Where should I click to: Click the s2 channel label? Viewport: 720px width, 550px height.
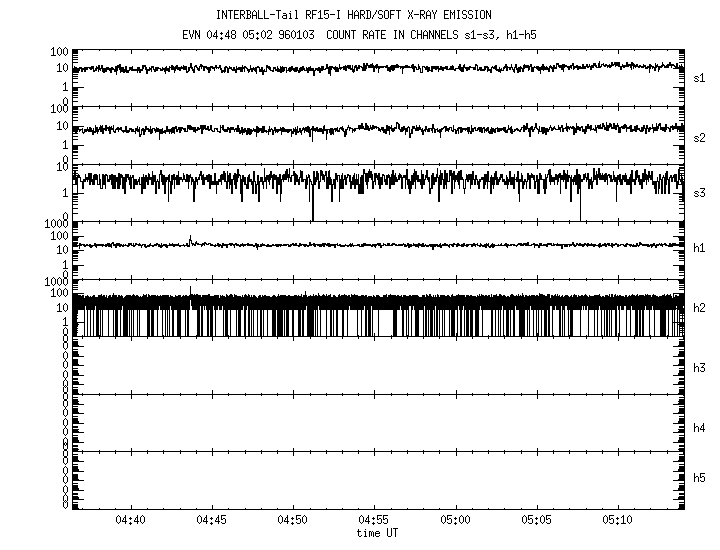click(x=699, y=137)
